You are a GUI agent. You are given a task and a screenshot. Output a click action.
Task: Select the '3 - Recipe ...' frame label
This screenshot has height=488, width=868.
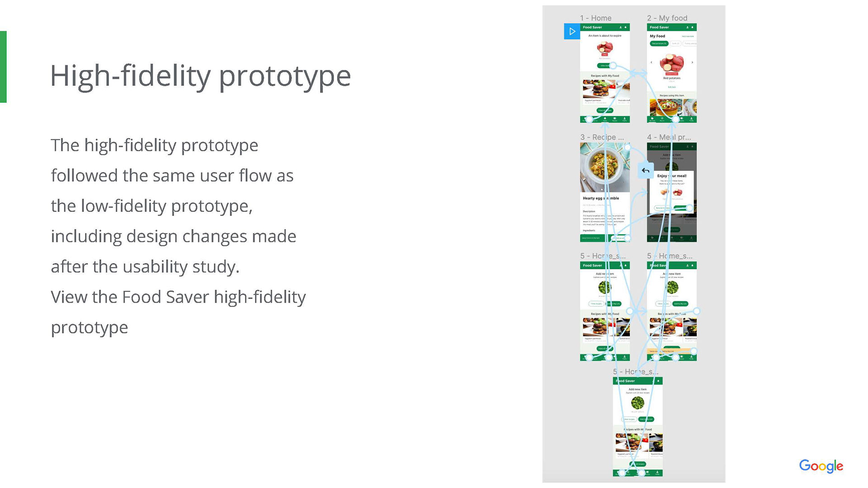(x=602, y=137)
